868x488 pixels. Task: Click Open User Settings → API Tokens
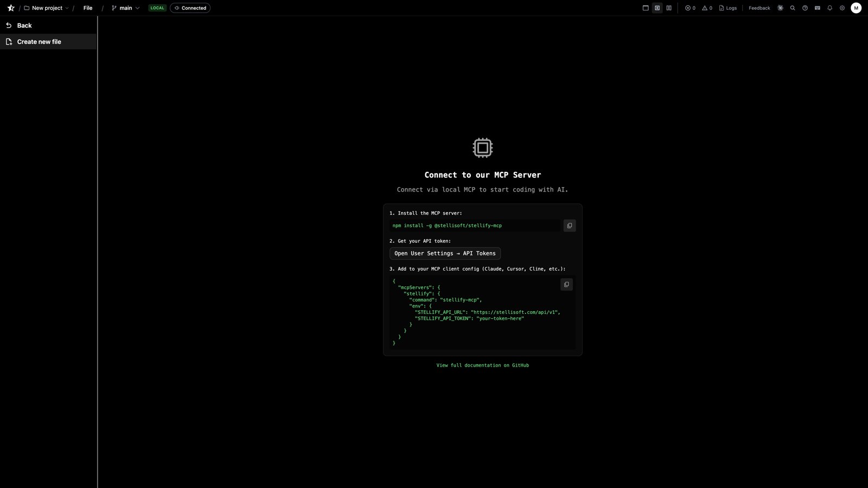point(445,253)
